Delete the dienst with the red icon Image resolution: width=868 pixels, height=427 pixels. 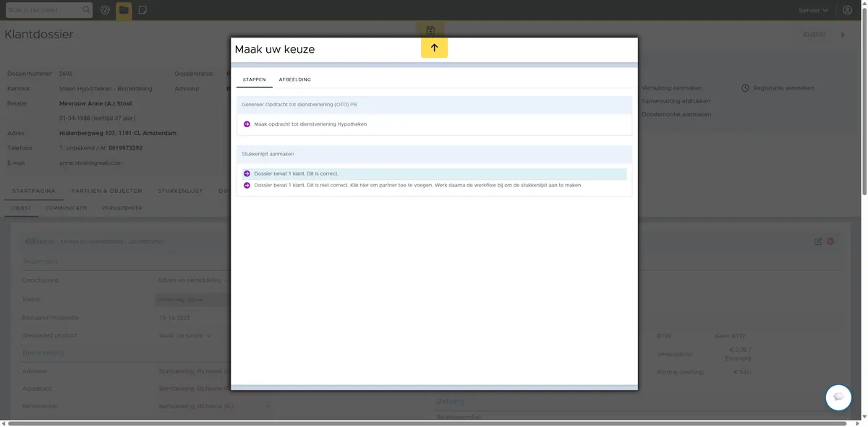830,241
